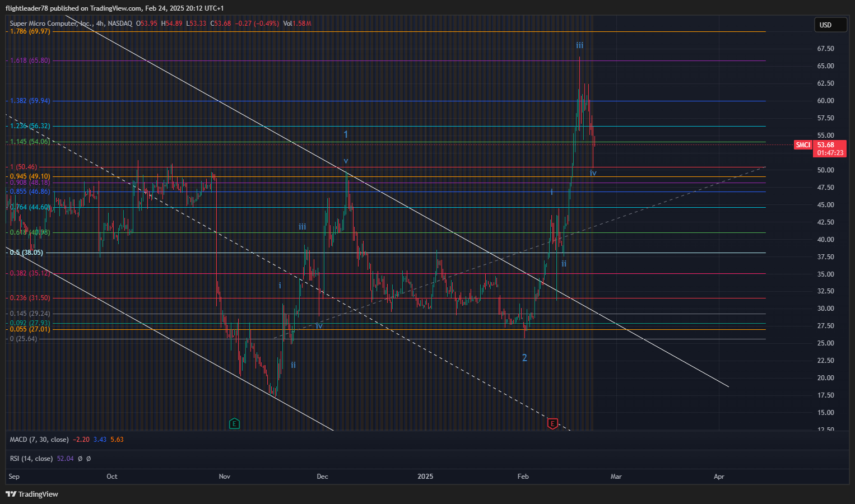Image resolution: width=855 pixels, height=504 pixels.
Task: Click the MACD value -2.20
Action: [81, 440]
